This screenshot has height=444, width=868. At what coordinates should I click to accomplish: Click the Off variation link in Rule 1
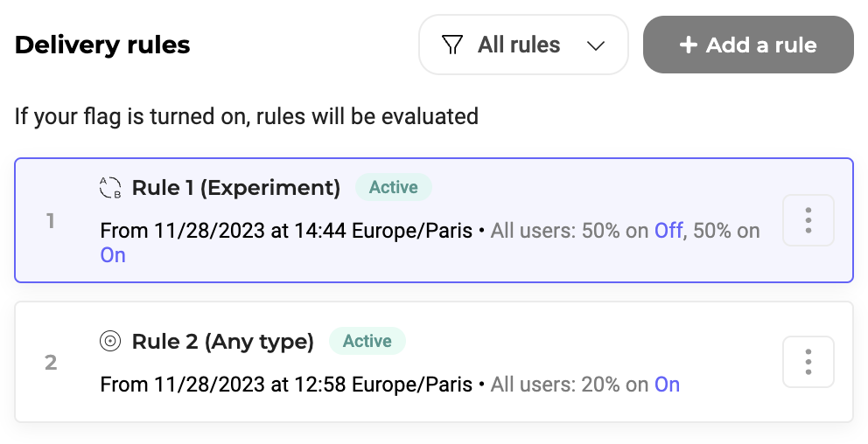[668, 231]
